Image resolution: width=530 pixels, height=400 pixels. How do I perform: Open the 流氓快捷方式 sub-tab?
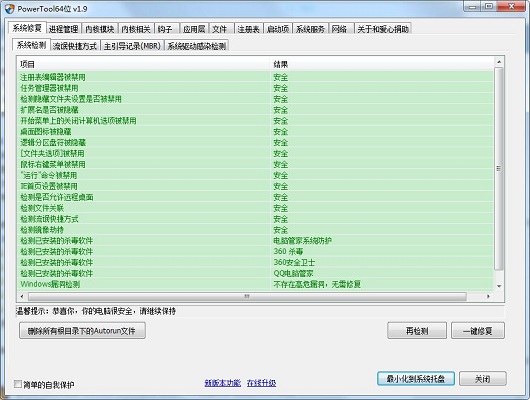(x=75, y=46)
